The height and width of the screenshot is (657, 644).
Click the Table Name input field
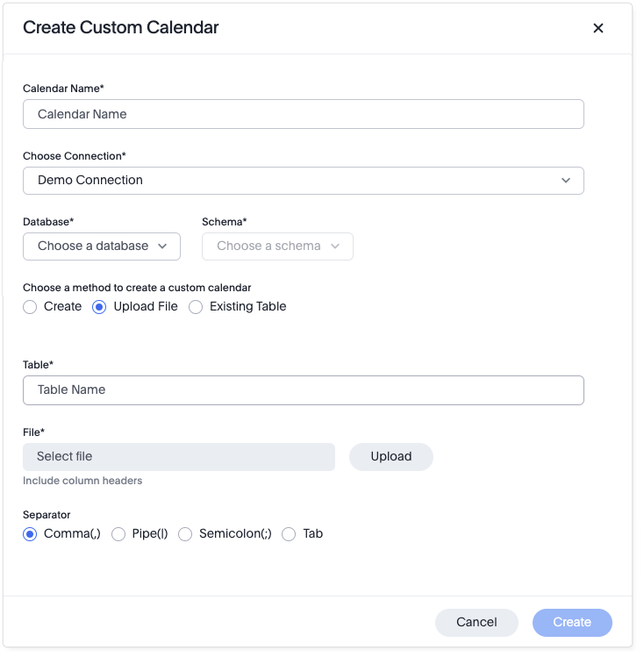tap(303, 390)
